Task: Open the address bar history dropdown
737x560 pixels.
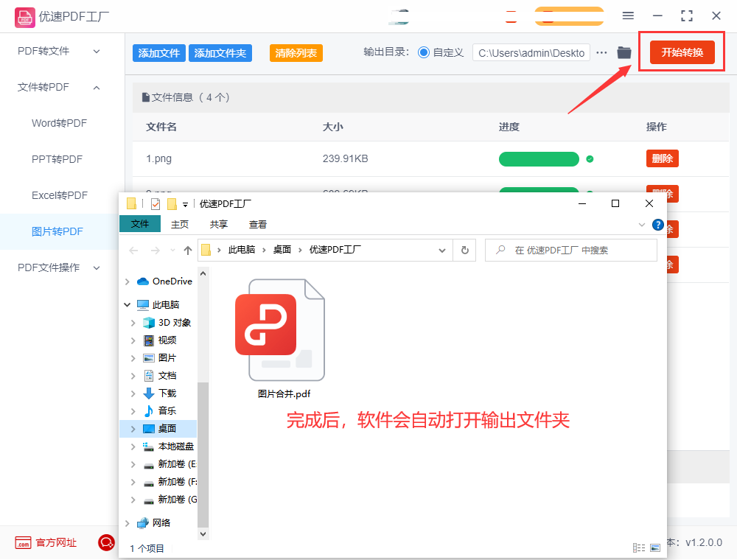Action: coord(441,251)
